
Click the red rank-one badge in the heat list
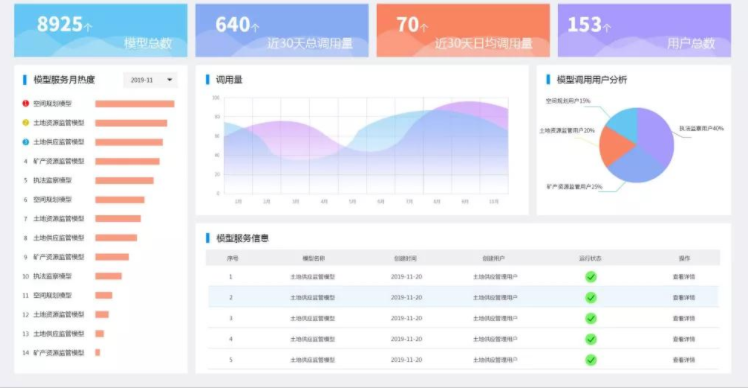coord(26,103)
